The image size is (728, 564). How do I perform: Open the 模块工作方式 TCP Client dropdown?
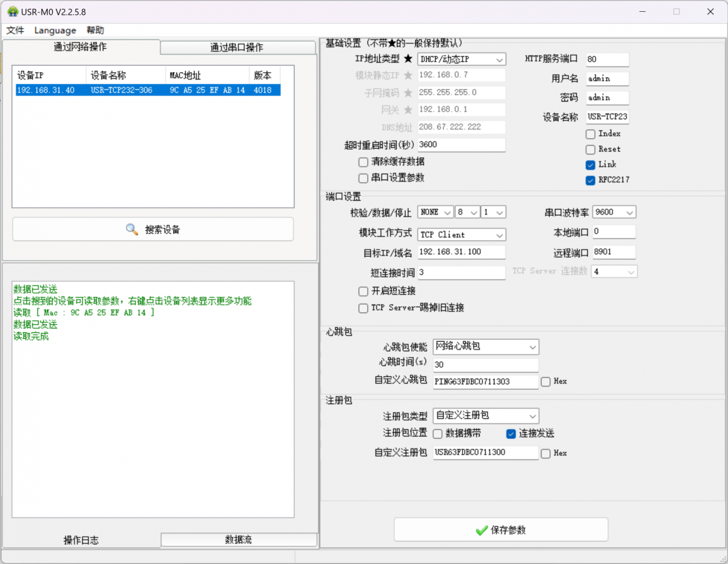(x=462, y=234)
